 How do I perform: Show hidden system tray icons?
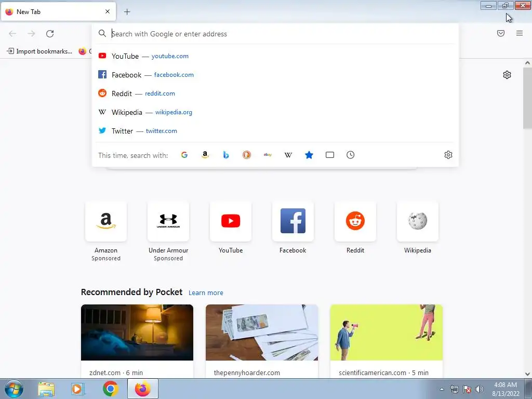coord(442,389)
